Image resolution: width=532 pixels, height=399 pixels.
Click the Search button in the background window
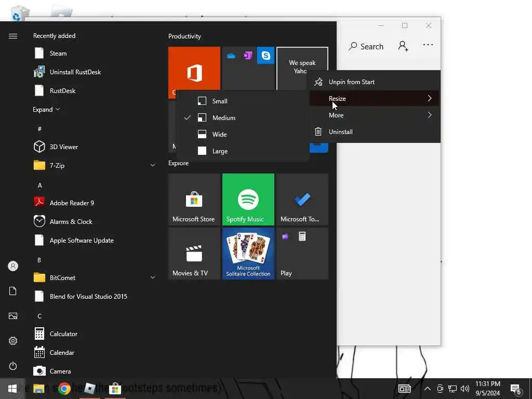[x=366, y=46]
